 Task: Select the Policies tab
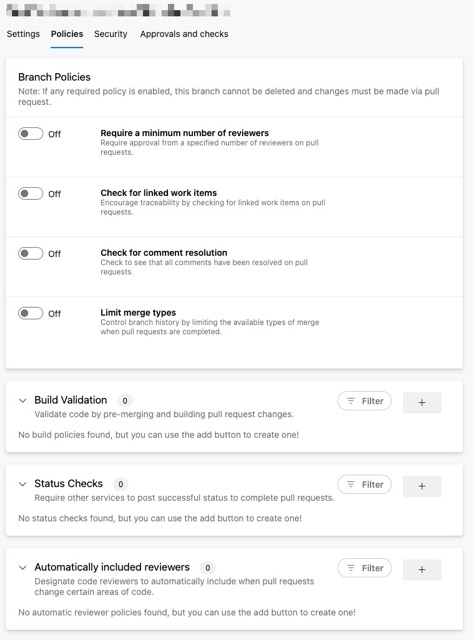tap(67, 34)
